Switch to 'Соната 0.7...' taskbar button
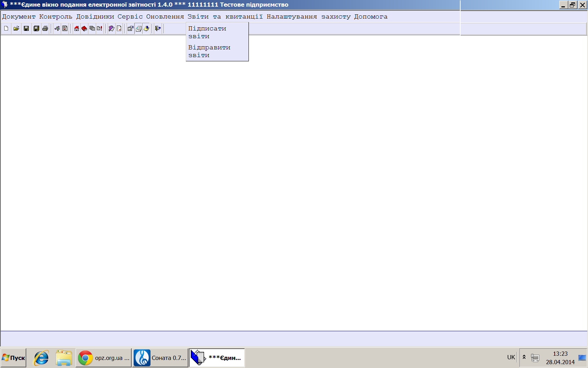588x368 pixels. [160, 358]
